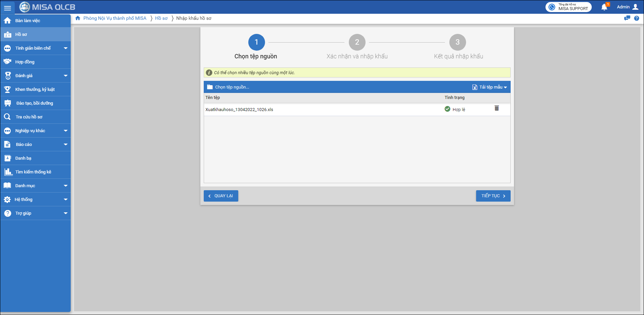Go to Hợp đồng in sidebar

[x=25, y=62]
